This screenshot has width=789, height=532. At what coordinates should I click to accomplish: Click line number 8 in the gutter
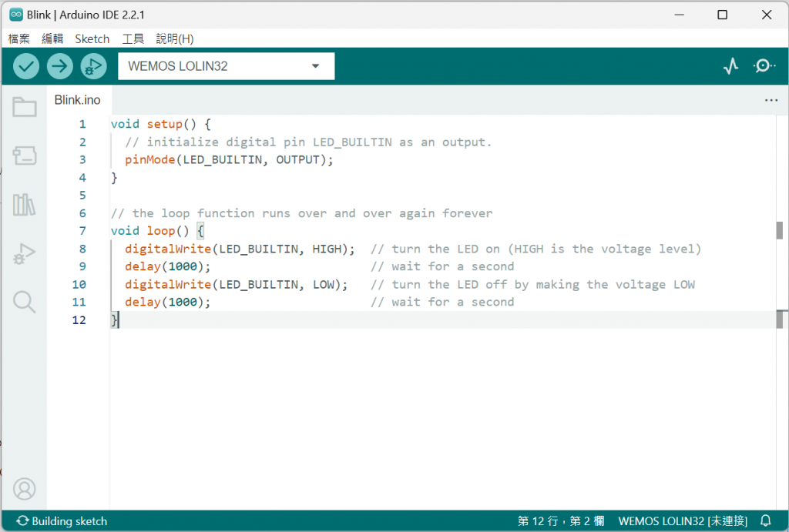[82, 249]
